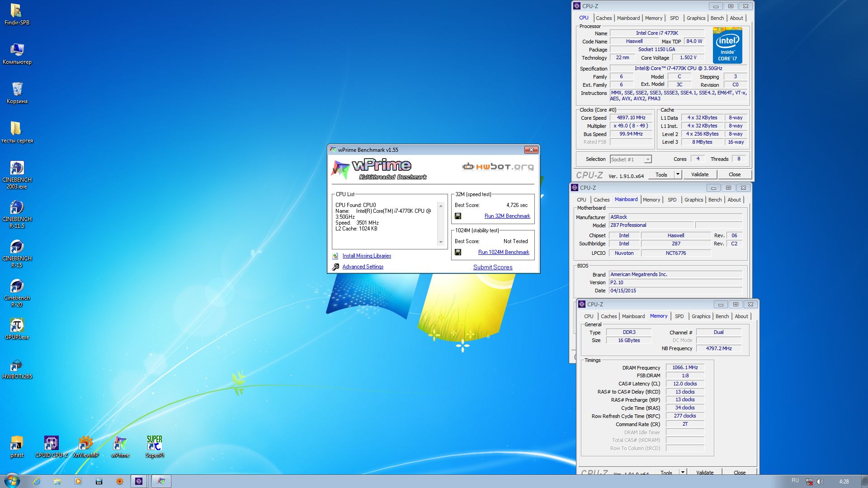Click the Z87 Professional model field
868x488 pixels.
coord(651,225)
